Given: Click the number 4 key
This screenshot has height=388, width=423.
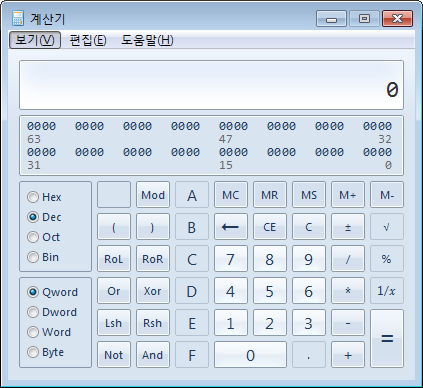Looking at the screenshot, I should click(231, 291).
